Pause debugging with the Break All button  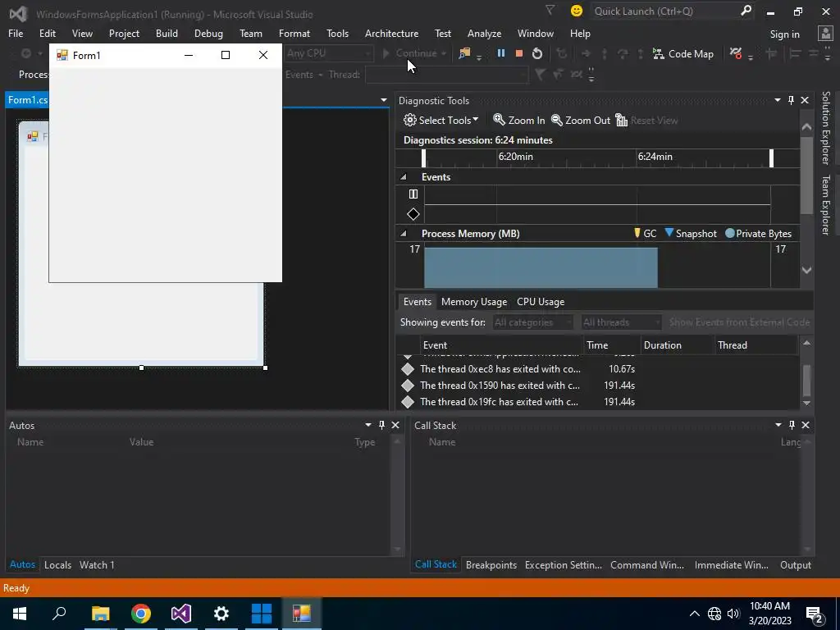[x=500, y=53]
